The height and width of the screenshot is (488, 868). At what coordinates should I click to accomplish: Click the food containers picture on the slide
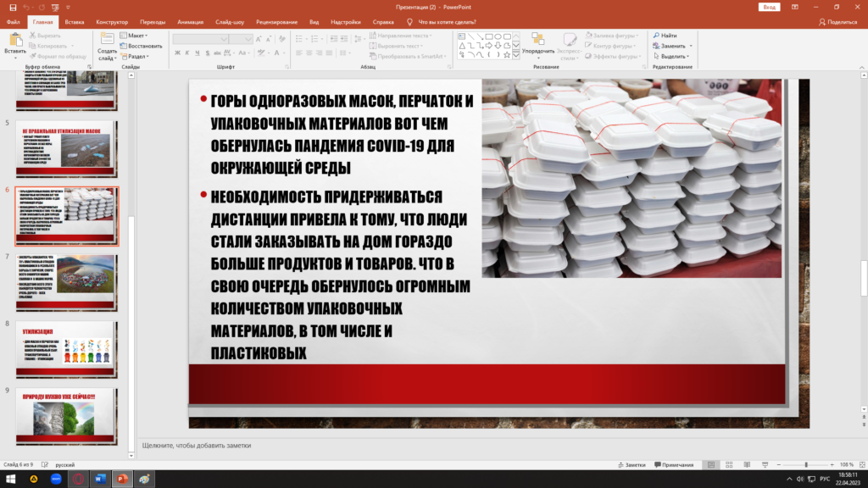(632, 178)
